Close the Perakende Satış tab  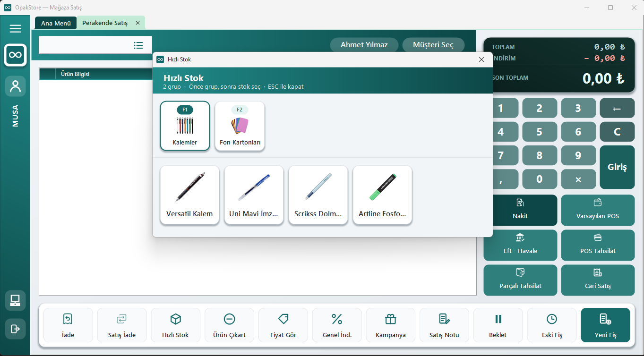[137, 23]
